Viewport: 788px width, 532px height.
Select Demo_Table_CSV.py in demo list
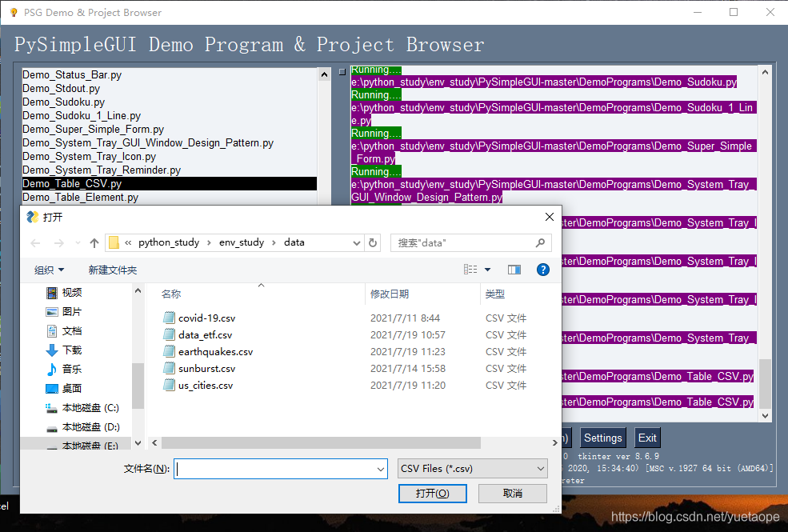pyautogui.click(x=170, y=184)
